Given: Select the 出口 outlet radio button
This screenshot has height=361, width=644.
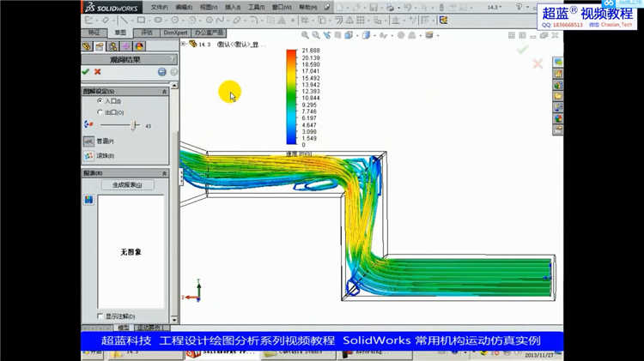Looking at the screenshot, I should (100, 112).
